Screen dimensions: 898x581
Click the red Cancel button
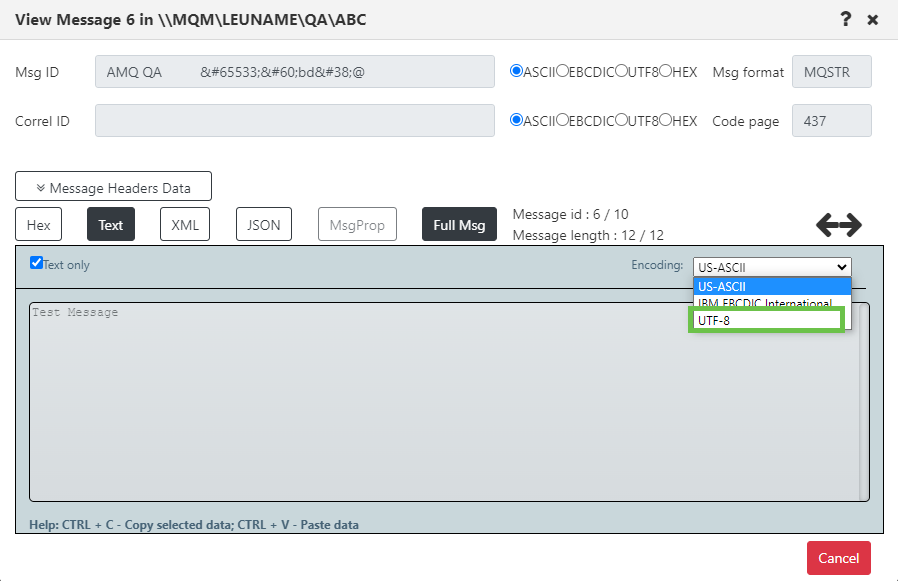(x=838, y=558)
